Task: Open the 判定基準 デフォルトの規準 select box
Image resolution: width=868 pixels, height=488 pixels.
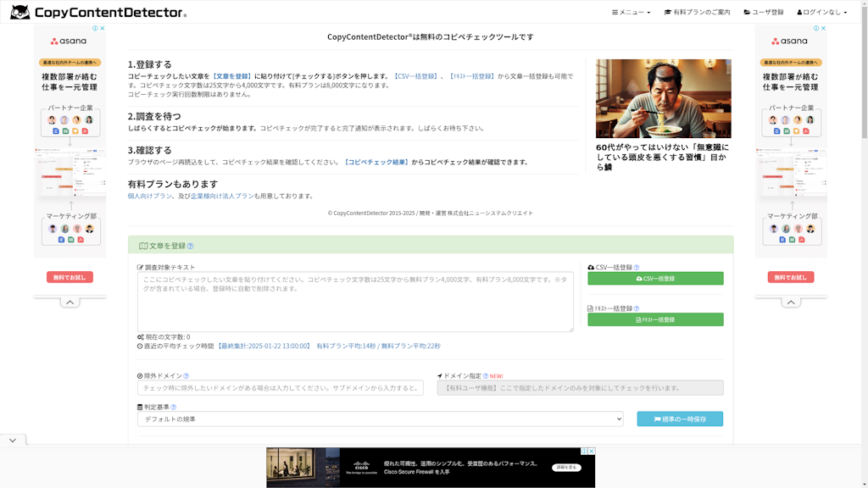Action: pos(380,419)
